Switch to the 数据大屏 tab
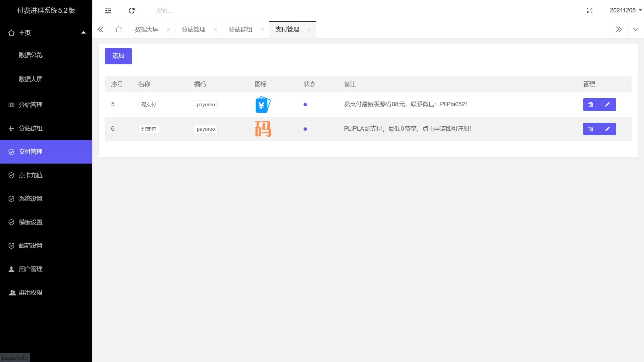The image size is (644, 362). [146, 29]
